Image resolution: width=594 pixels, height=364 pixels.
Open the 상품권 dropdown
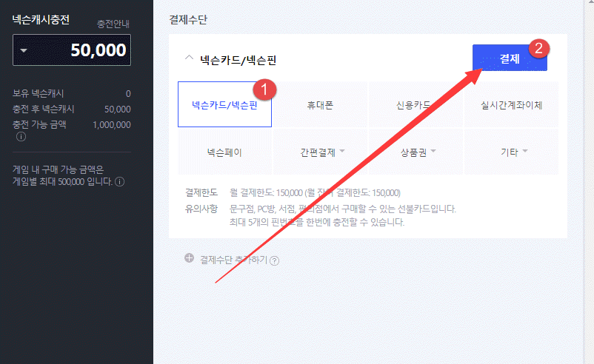pos(416,152)
